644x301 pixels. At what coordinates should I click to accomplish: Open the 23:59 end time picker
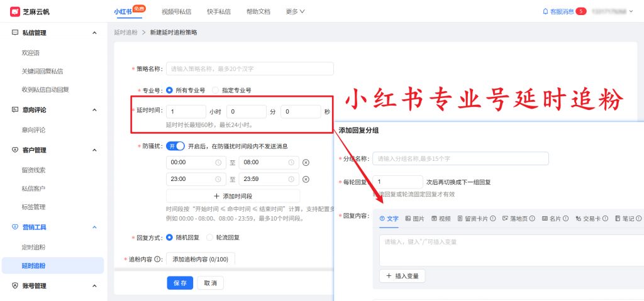(269, 180)
